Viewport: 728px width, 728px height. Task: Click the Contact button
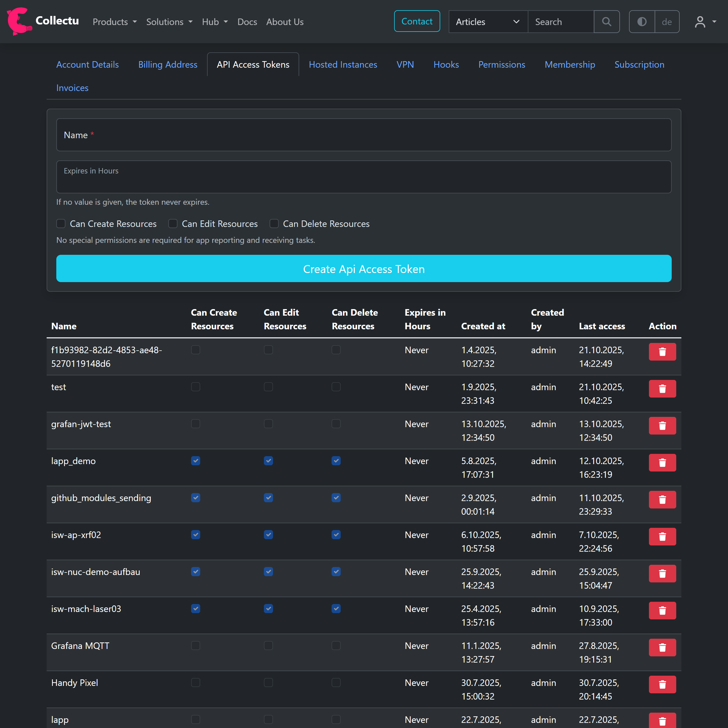[x=417, y=22]
